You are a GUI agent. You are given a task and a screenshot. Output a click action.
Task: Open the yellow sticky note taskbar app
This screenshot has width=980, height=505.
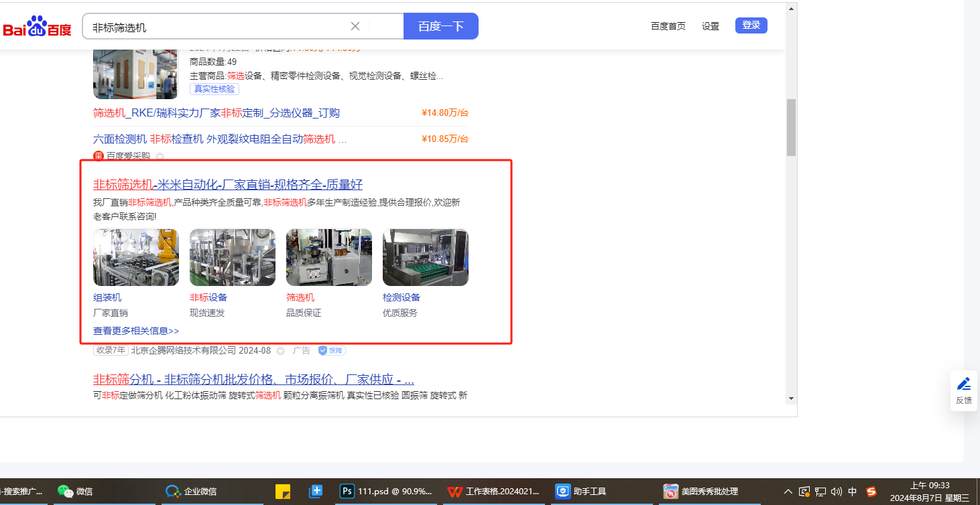(283, 491)
